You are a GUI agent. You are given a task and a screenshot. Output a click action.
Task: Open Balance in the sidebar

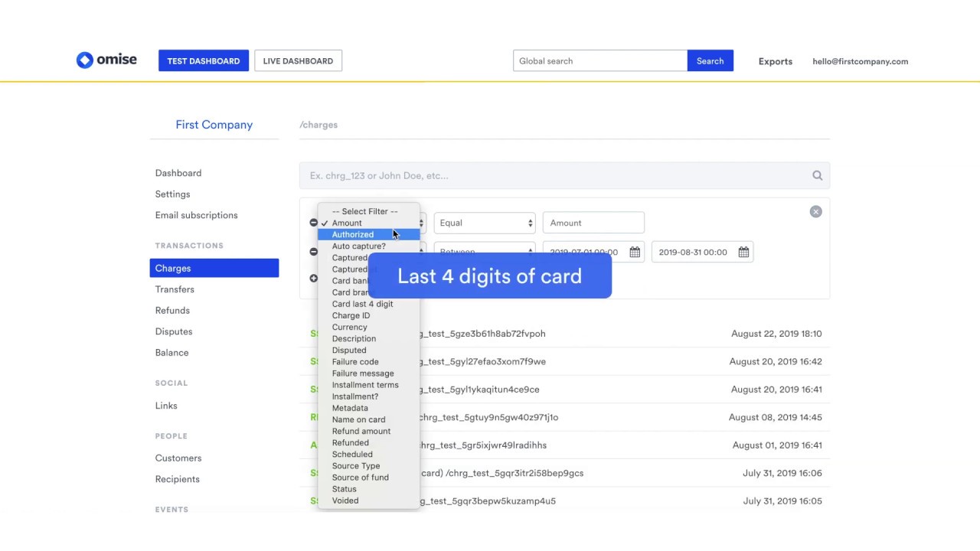[x=171, y=353]
